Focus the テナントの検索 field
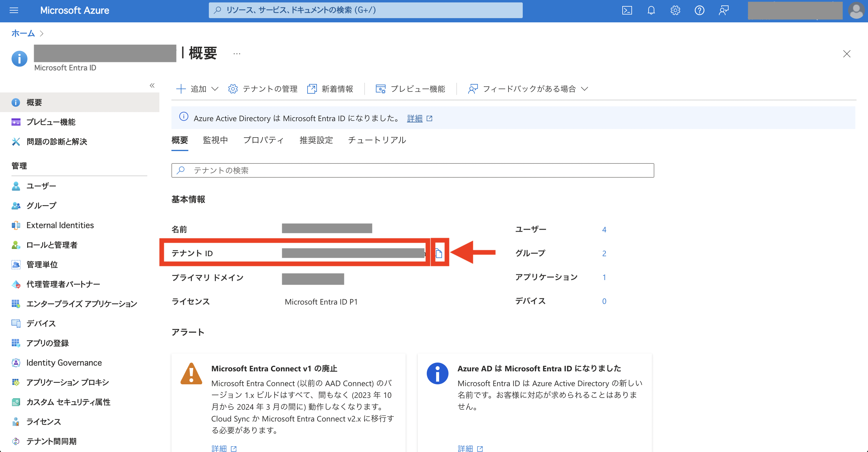Screen dimensions: 868x452 [413, 170]
